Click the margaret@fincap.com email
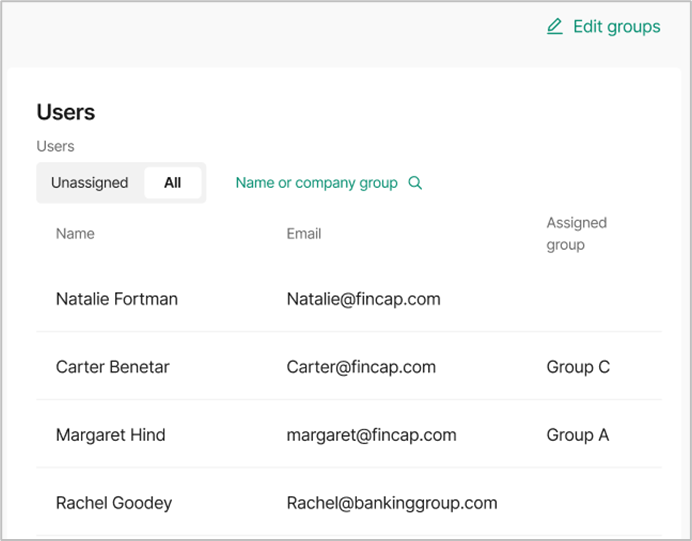692x541 pixels. click(x=371, y=435)
